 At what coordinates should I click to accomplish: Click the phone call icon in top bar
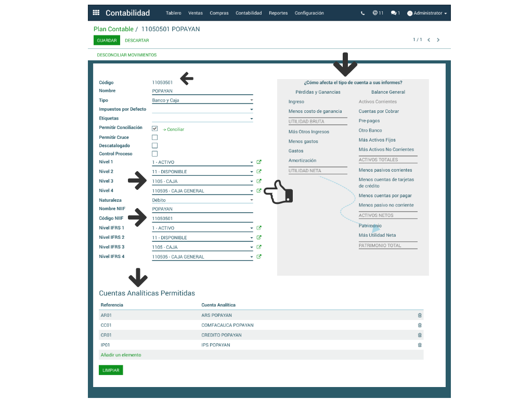(x=362, y=13)
